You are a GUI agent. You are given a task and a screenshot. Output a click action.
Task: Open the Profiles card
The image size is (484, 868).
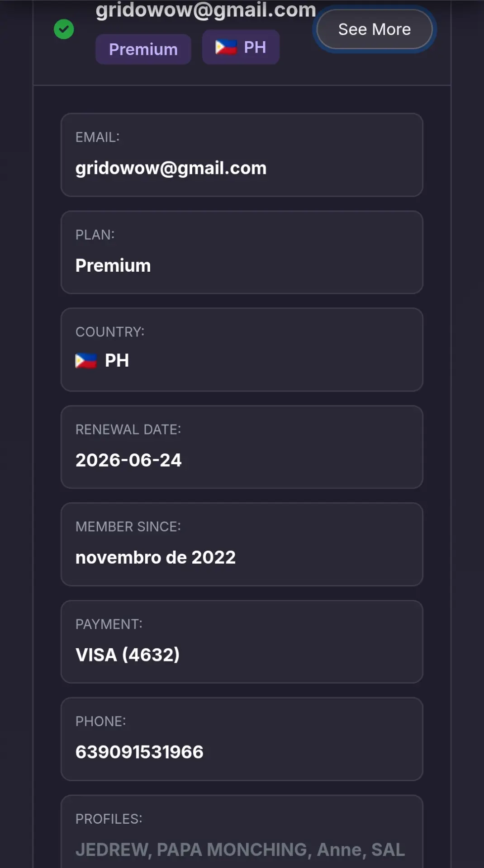pos(242,831)
